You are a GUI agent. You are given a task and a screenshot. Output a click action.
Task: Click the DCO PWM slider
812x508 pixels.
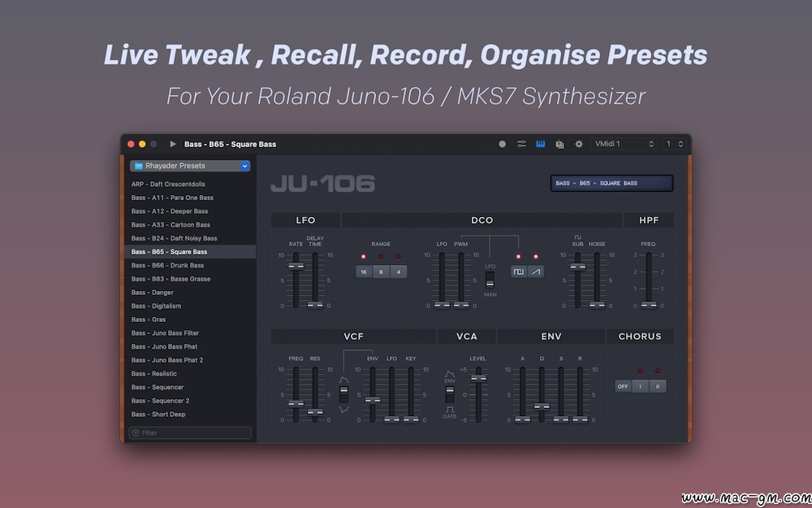tap(461, 305)
